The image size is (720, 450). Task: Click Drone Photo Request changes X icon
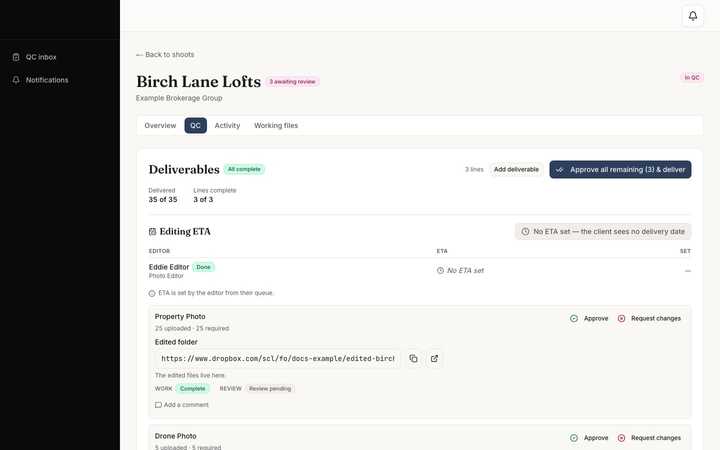coord(621,438)
